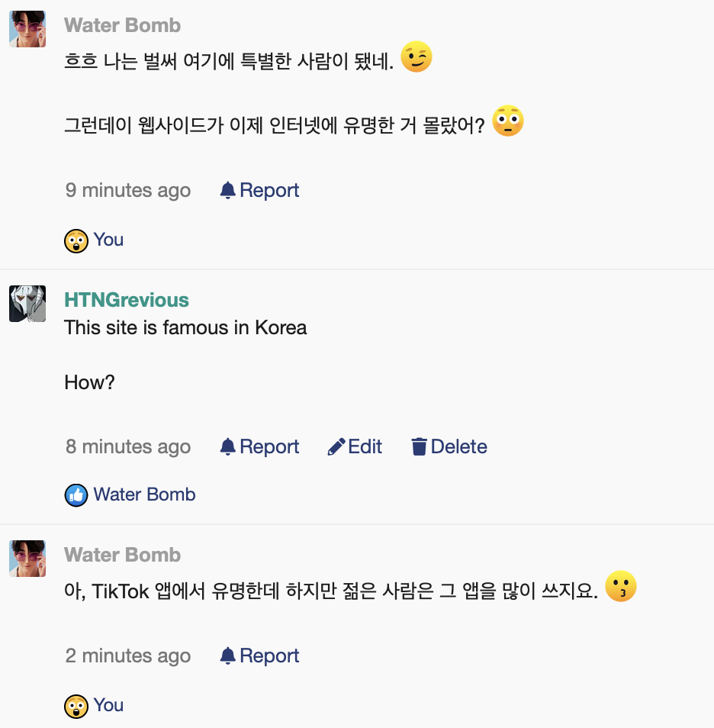Click the wow reaction emoji under the last comment
This screenshot has height=728, width=714.
pyautogui.click(x=76, y=706)
